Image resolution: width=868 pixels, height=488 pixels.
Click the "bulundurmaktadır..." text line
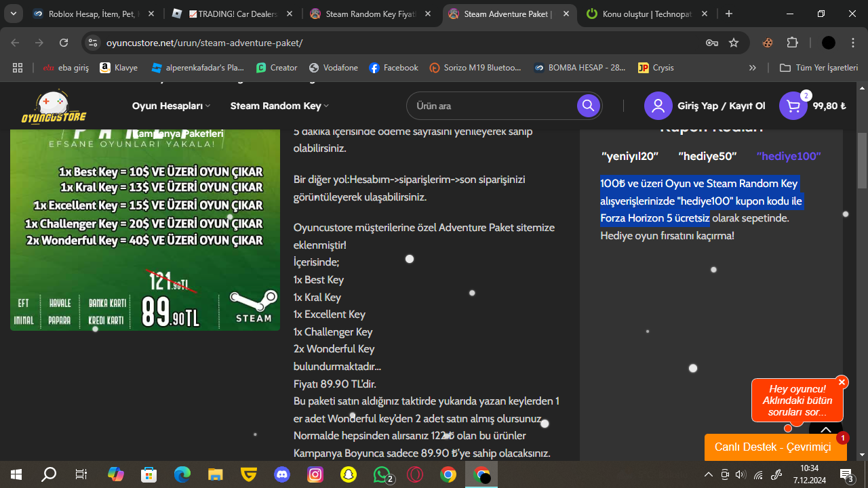pos(338,367)
